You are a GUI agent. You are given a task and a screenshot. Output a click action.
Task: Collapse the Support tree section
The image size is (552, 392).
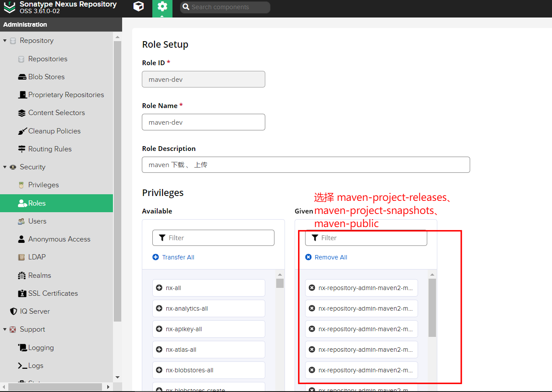click(x=5, y=329)
